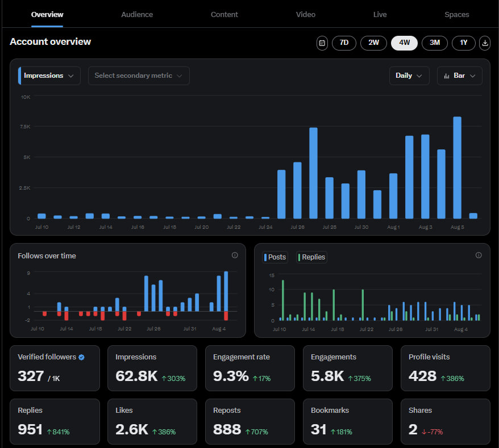Switch to the Content tab

click(224, 14)
